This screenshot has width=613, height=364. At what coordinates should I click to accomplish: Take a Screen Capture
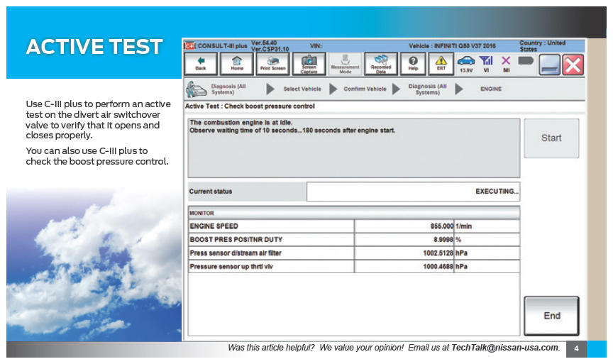click(x=309, y=64)
